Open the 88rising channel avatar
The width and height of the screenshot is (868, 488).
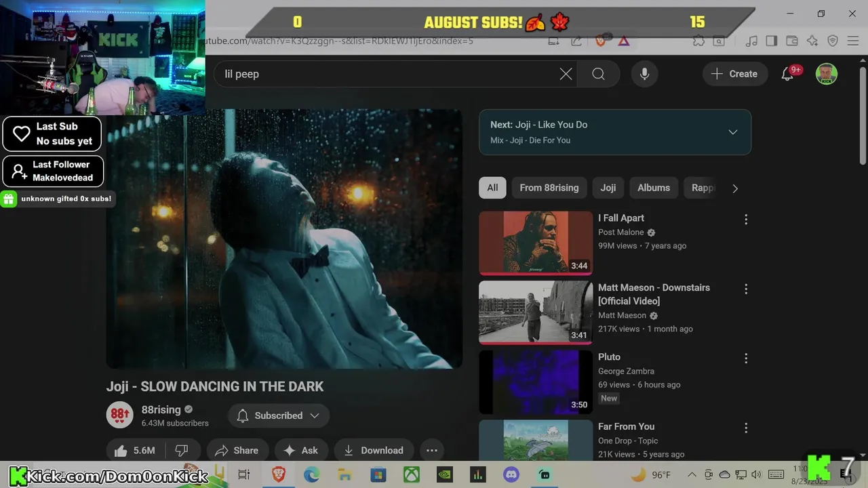[120, 415]
